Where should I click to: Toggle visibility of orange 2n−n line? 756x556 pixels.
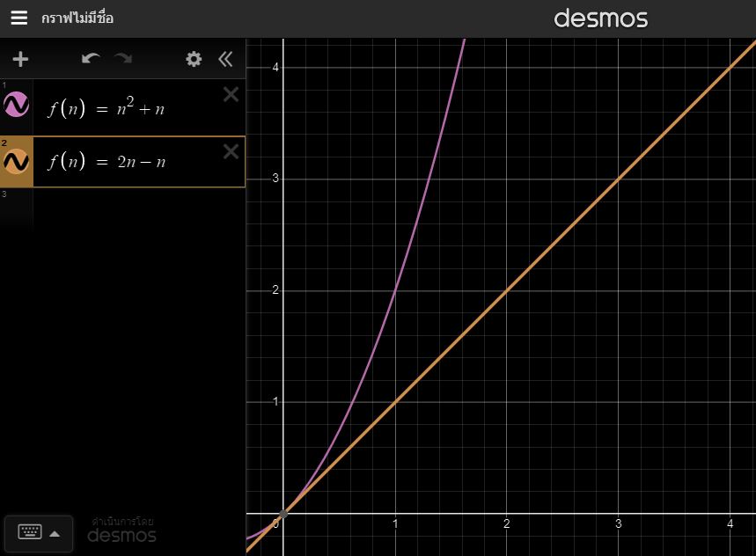[17, 161]
